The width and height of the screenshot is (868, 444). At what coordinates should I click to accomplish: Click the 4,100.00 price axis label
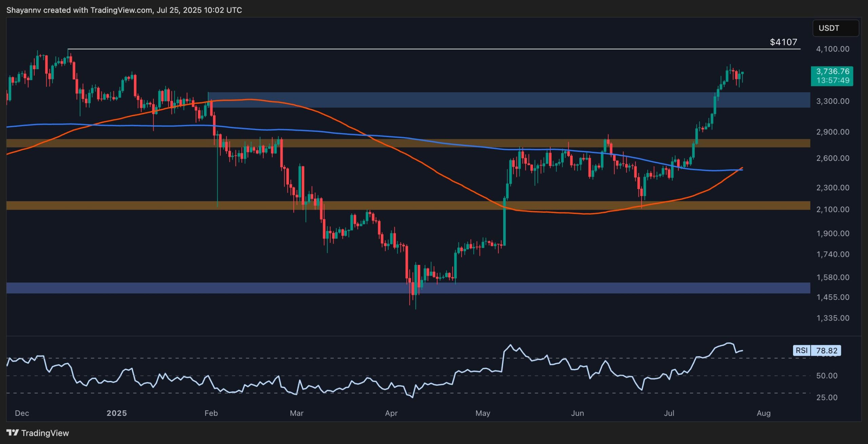coord(833,49)
